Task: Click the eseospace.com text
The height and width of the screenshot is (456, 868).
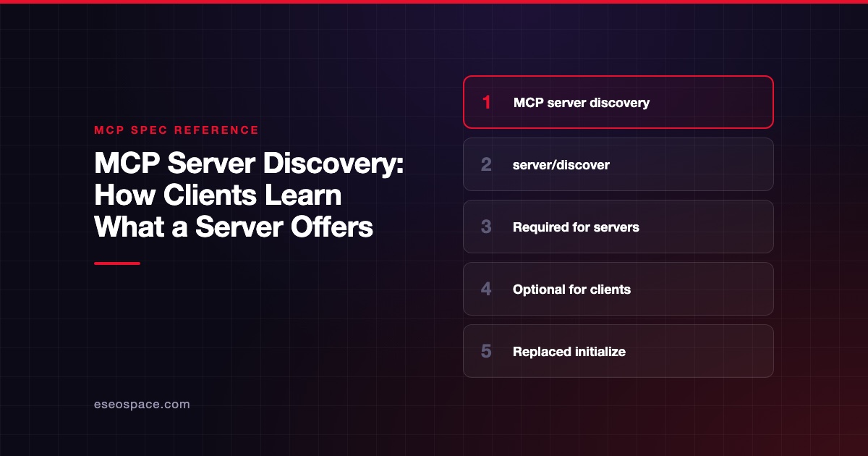Action: (x=142, y=405)
